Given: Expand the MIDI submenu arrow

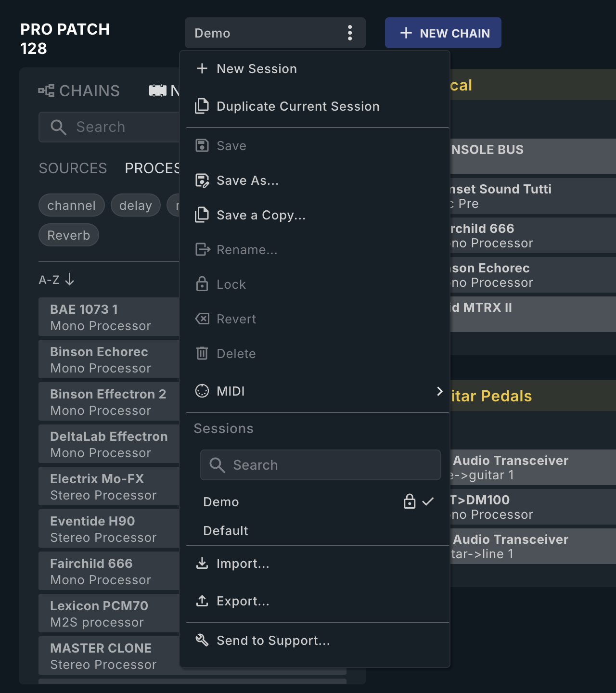Looking at the screenshot, I should pos(439,391).
